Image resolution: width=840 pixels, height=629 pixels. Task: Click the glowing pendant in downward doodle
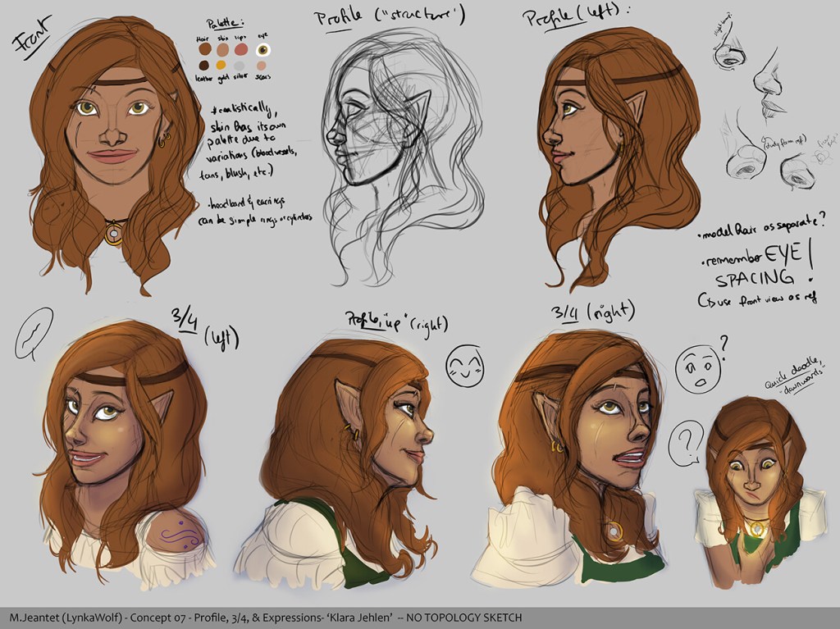tap(755, 529)
